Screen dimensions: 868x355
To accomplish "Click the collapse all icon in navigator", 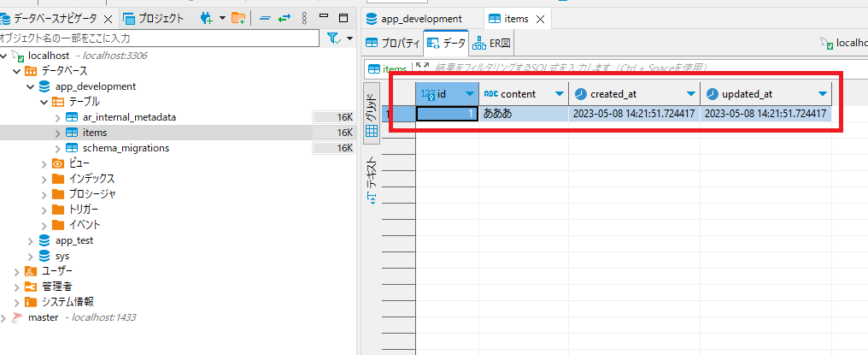I will pyautogui.click(x=265, y=18).
